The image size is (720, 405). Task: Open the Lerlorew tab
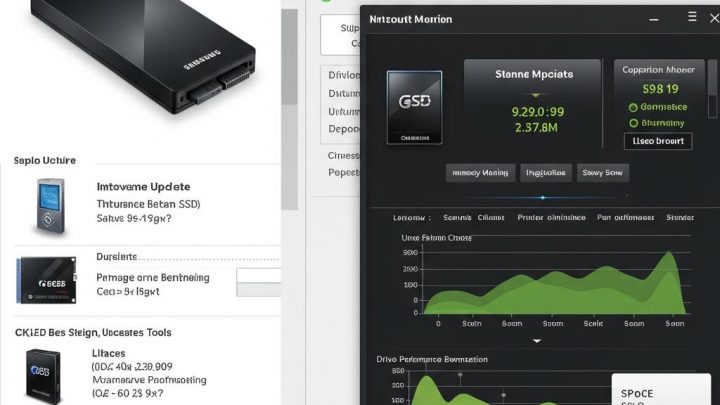411,218
